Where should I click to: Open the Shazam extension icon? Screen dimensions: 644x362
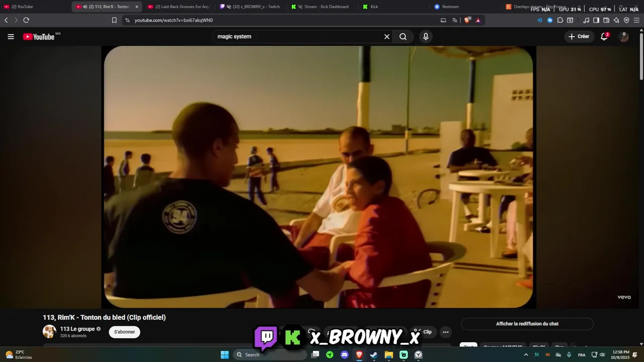pyautogui.click(x=550, y=20)
